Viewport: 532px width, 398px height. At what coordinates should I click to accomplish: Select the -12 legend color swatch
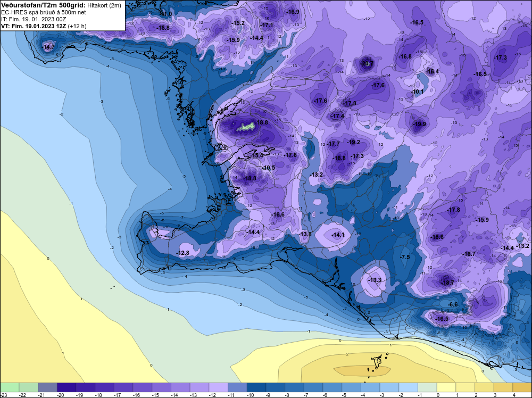[x=219, y=387]
